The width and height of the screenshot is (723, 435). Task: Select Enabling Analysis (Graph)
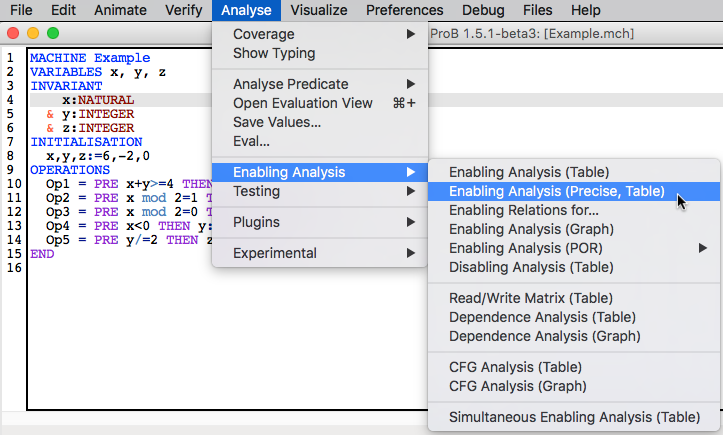coord(529,229)
